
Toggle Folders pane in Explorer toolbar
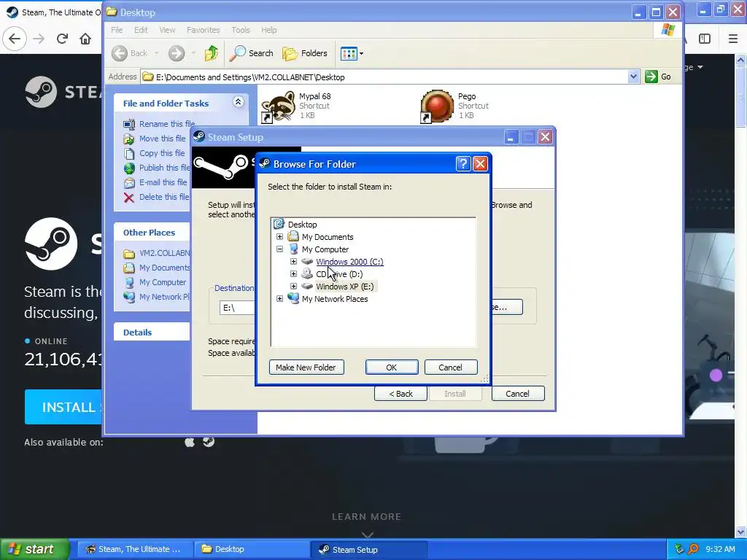pyautogui.click(x=305, y=53)
